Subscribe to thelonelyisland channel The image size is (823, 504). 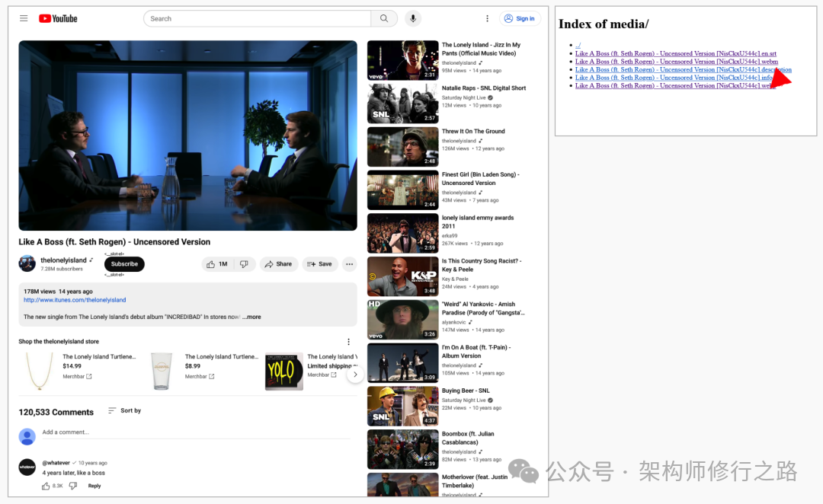click(x=124, y=264)
